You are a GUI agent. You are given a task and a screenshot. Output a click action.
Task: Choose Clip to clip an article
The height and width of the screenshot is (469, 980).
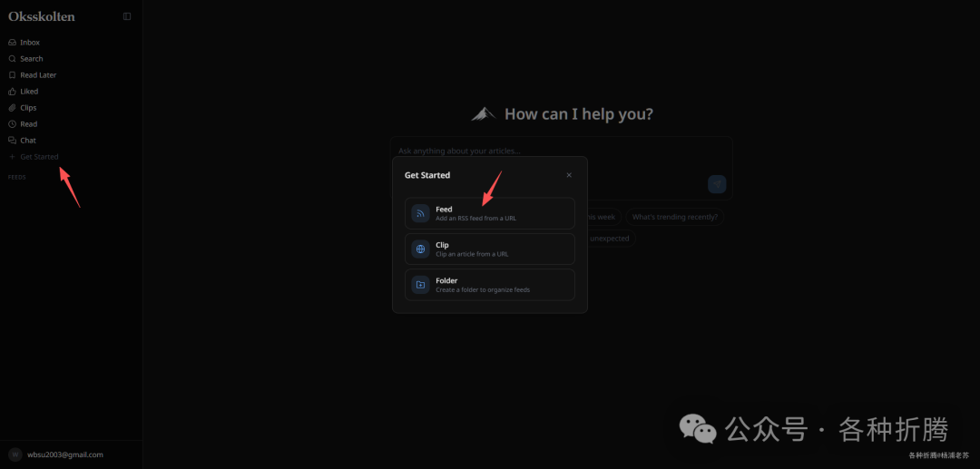point(489,249)
